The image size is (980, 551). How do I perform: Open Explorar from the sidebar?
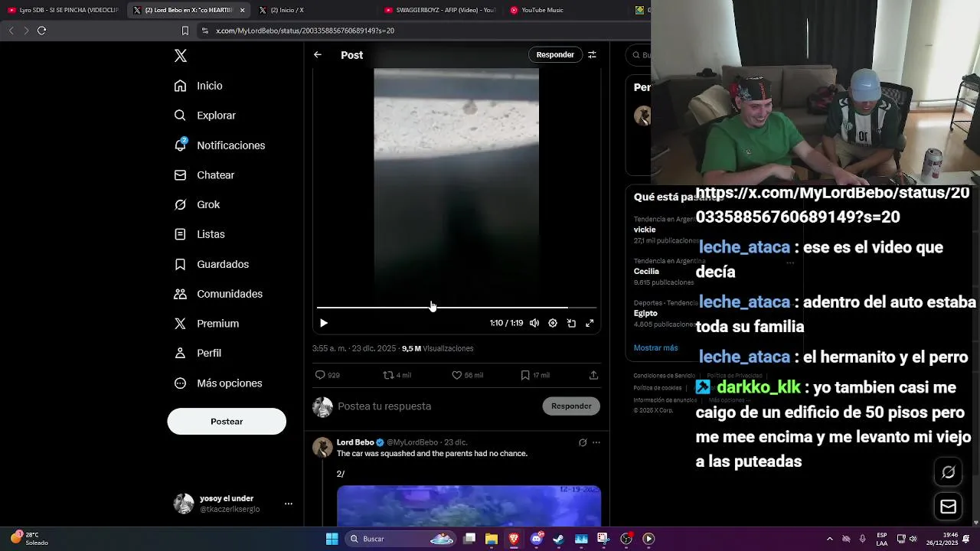click(205, 116)
